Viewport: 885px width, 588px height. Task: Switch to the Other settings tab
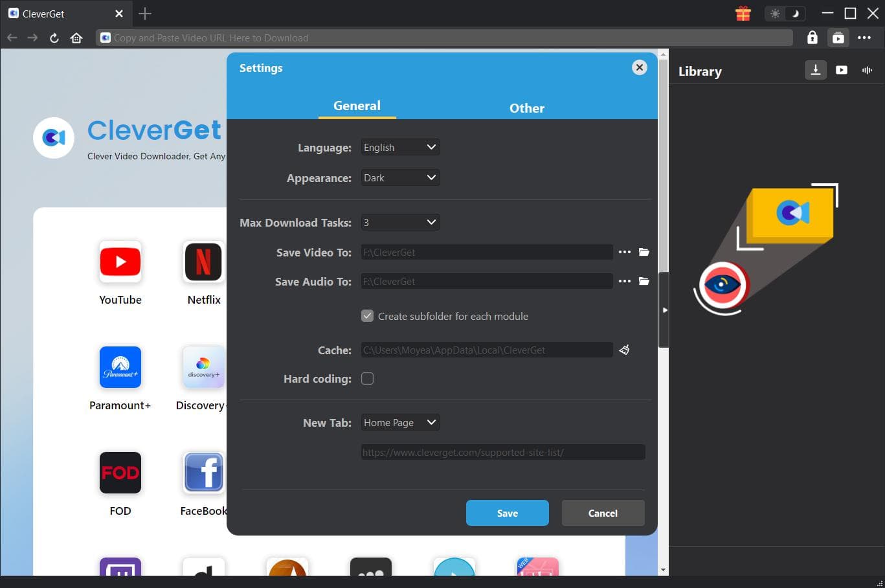[x=526, y=108]
